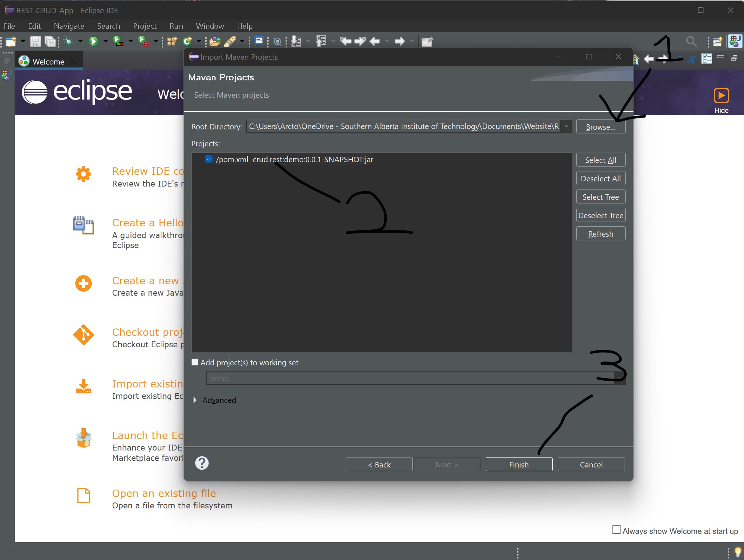Click the help question mark in dialog

pyautogui.click(x=202, y=463)
